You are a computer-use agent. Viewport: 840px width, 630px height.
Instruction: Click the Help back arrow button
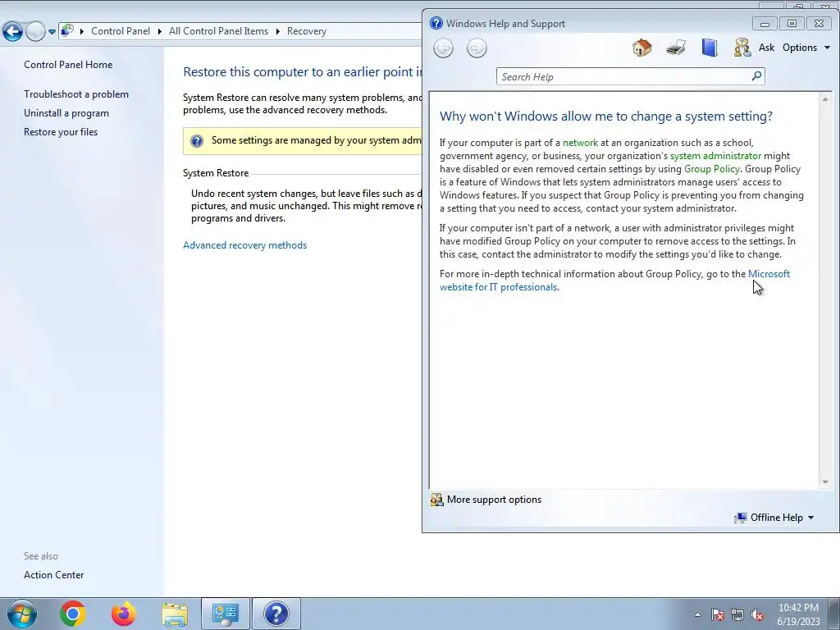pos(443,48)
